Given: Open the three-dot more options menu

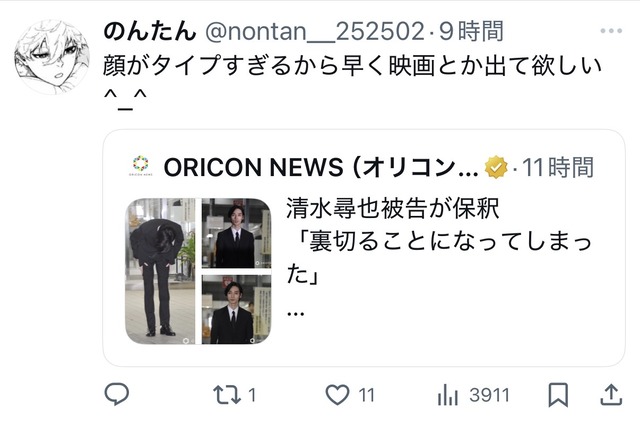Looking at the screenshot, I should pos(611,31).
